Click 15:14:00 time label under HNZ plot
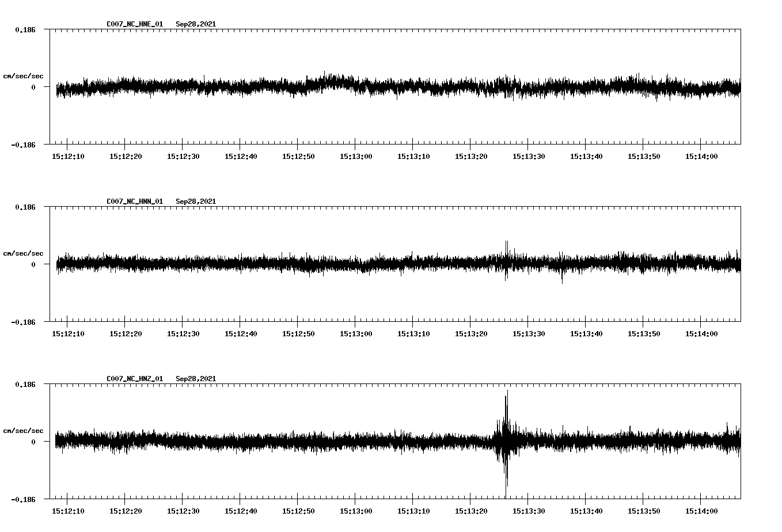Viewport: 782px width, 532px height. (x=701, y=511)
